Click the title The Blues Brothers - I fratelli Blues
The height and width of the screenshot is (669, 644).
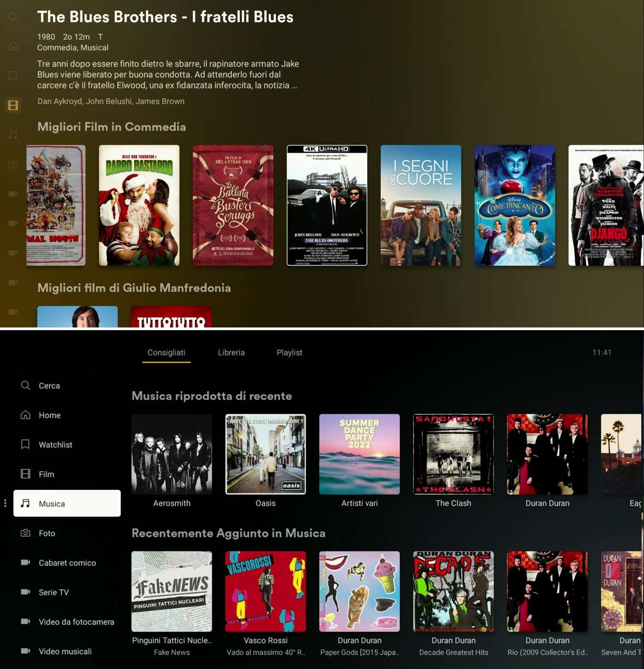(x=165, y=17)
